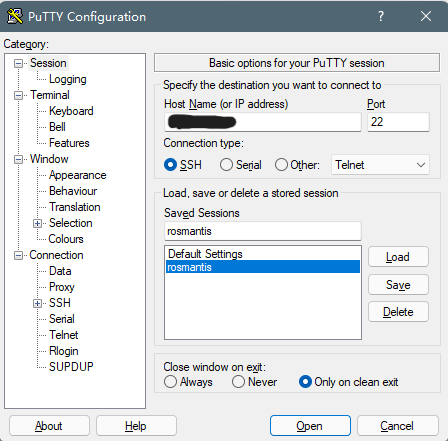Click the Save session button
The height and width of the screenshot is (441, 448).
coord(398,285)
